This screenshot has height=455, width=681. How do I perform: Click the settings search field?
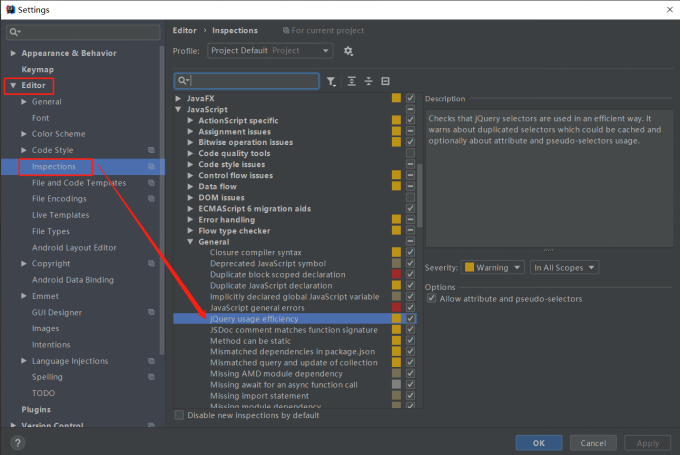[x=83, y=32]
